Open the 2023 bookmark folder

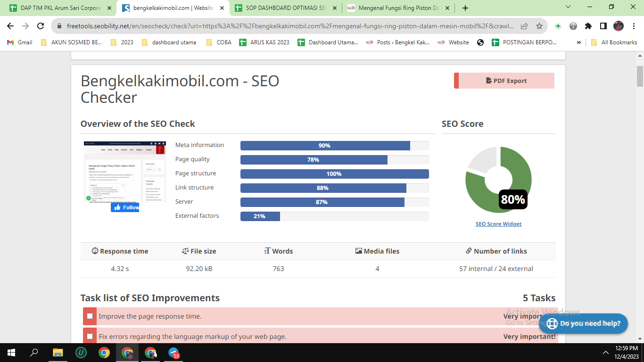(x=122, y=42)
